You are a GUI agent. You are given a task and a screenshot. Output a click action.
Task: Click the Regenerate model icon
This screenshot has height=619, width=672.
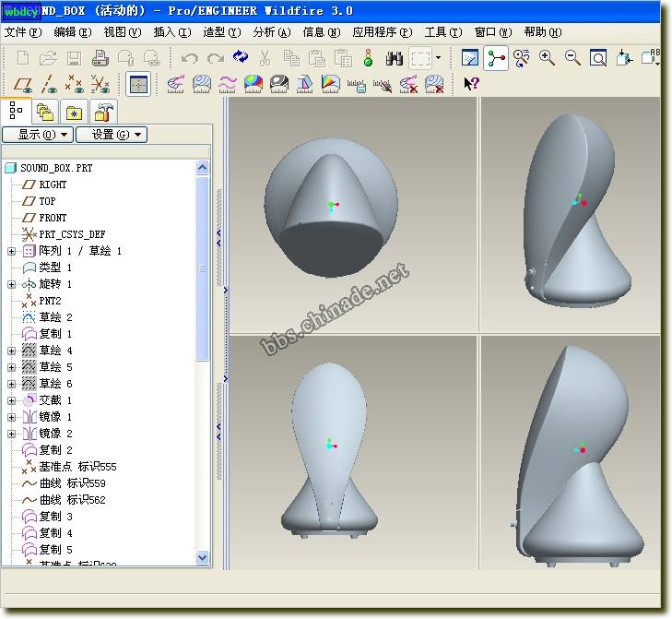[x=240, y=57]
